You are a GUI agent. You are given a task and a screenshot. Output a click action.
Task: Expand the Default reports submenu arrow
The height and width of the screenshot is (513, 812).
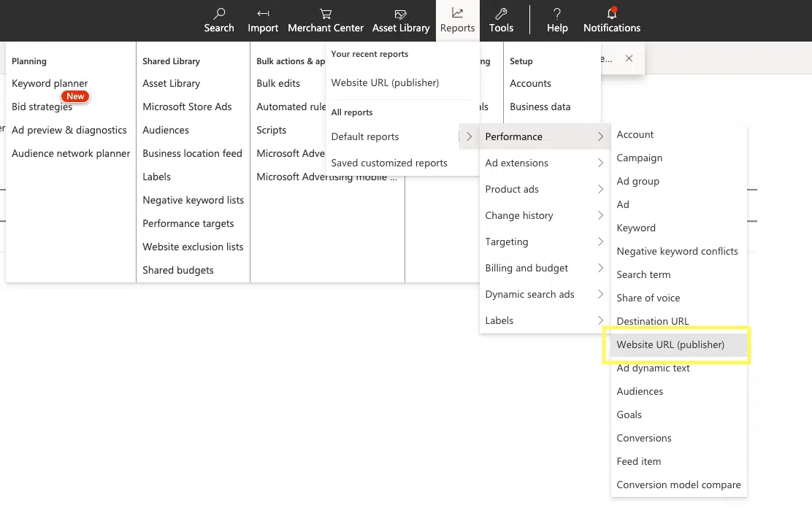click(x=469, y=136)
